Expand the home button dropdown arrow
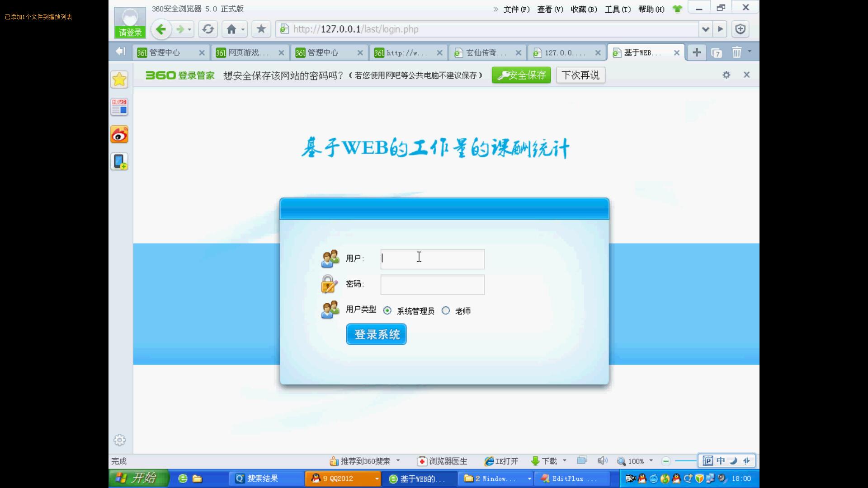 (243, 30)
